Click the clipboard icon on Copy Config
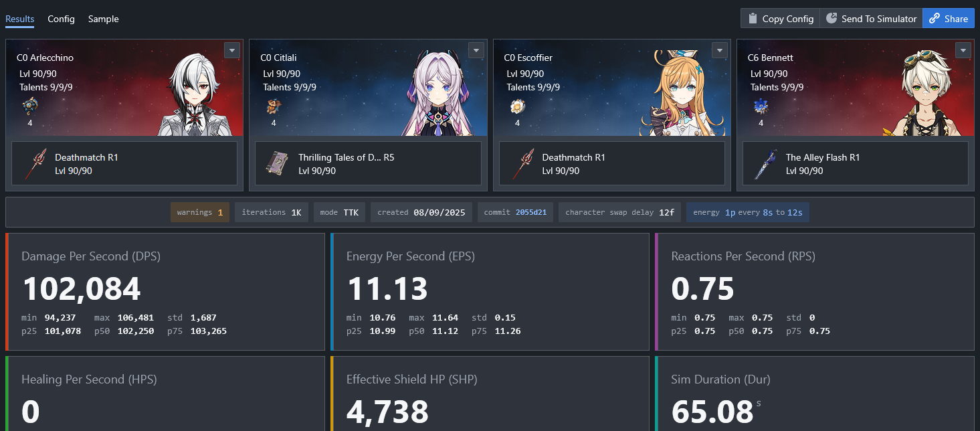 pyautogui.click(x=753, y=19)
